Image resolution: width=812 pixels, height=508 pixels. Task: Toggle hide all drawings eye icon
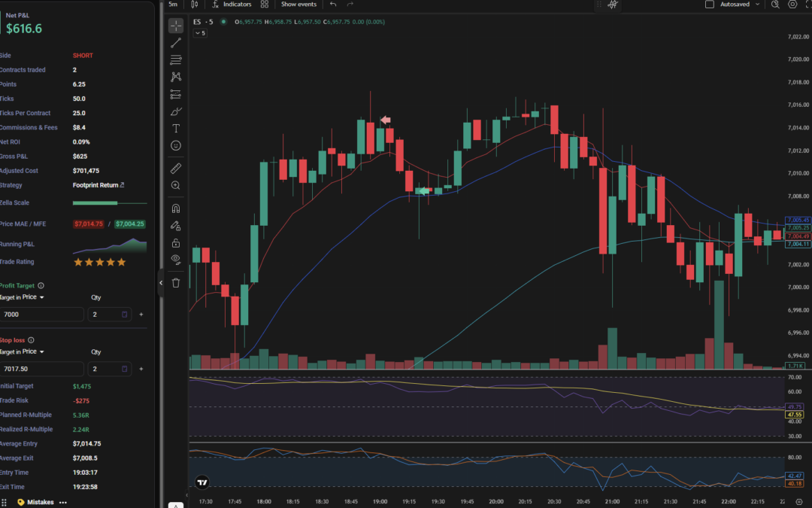pyautogui.click(x=176, y=259)
